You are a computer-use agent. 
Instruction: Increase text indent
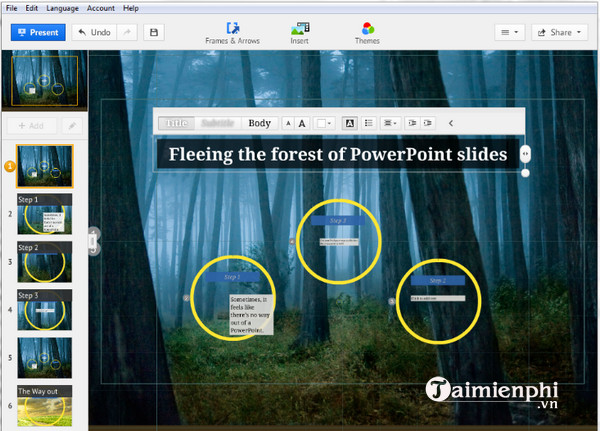(428, 123)
